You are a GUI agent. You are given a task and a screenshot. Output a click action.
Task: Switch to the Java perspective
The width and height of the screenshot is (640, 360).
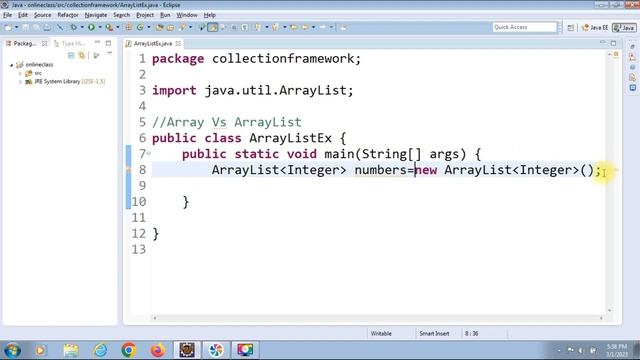click(624, 27)
